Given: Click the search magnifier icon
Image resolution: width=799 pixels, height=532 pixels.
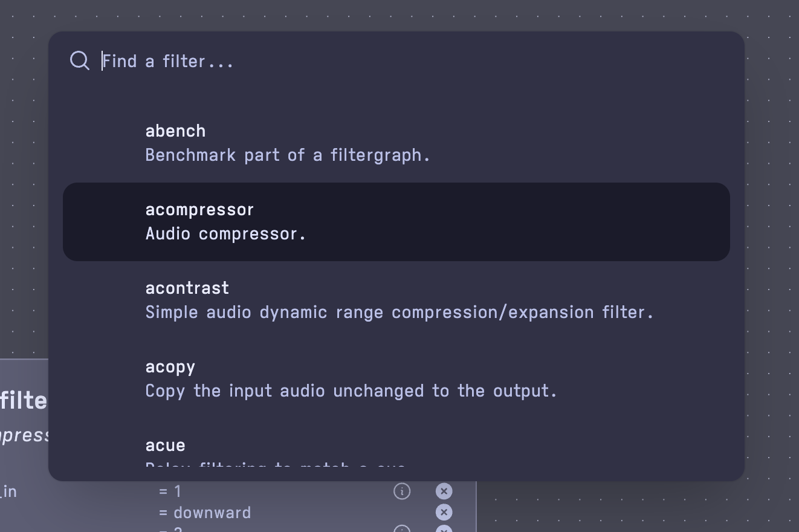Looking at the screenshot, I should point(79,60).
